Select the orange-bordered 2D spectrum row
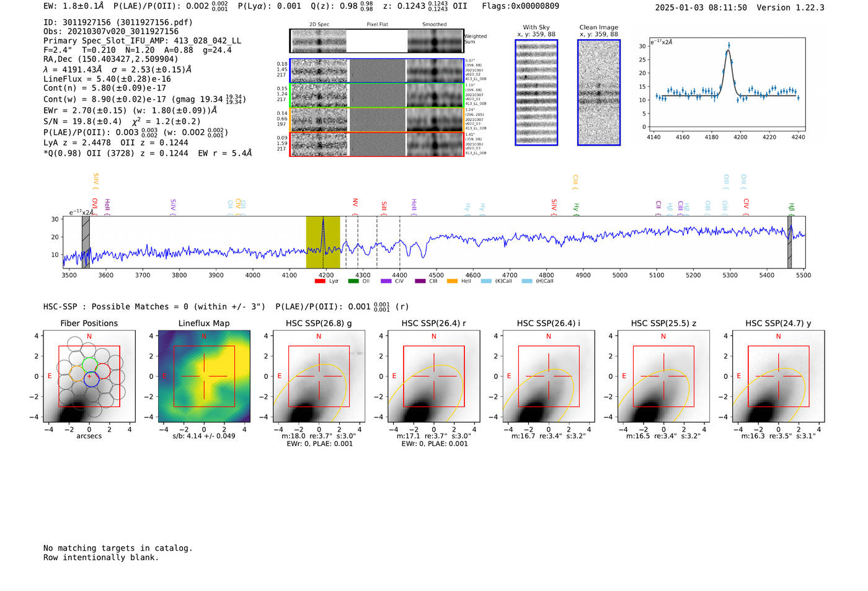This screenshot has width=868, height=591. tap(377, 120)
